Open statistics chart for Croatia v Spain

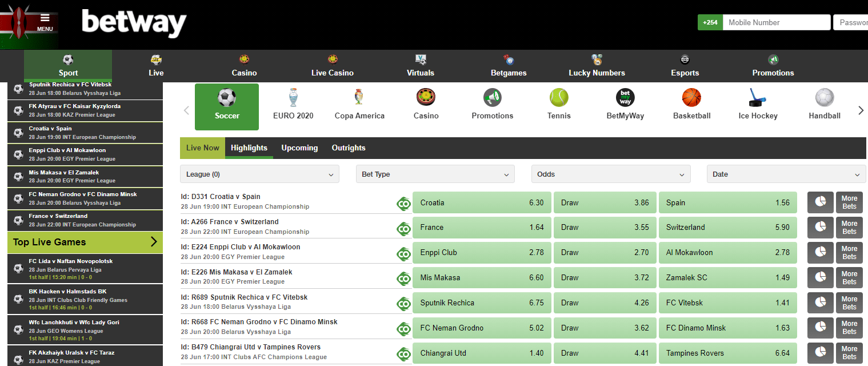(820, 202)
